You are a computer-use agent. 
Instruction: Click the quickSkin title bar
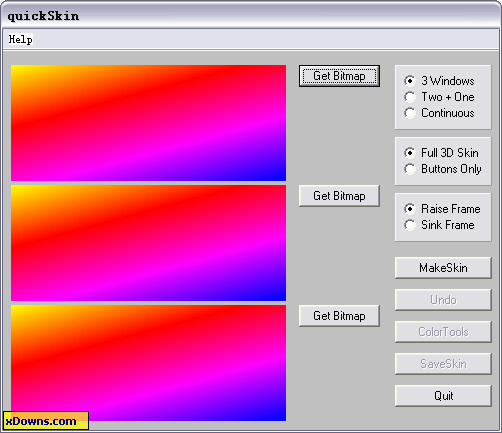pos(251,16)
